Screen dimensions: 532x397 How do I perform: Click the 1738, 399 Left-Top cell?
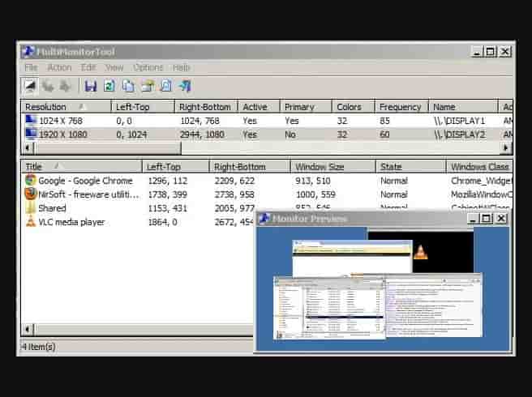tap(168, 194)
